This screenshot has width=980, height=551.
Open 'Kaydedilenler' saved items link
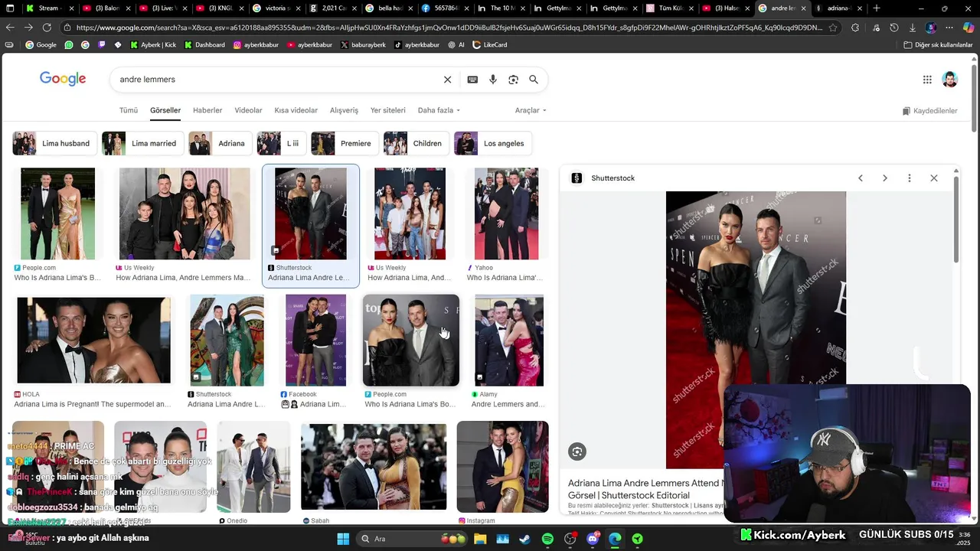[929, 111]
